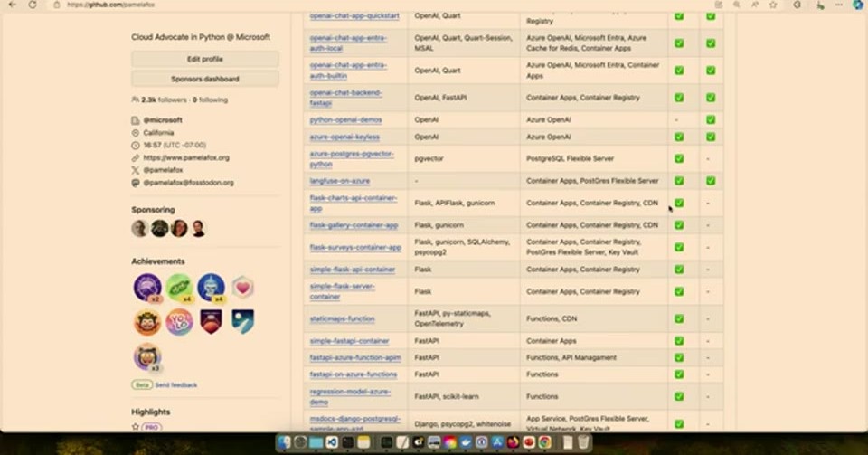868x455 pixels.
Task: Open the browser three-dots settings menu
Action: click(x=839, y=5)
